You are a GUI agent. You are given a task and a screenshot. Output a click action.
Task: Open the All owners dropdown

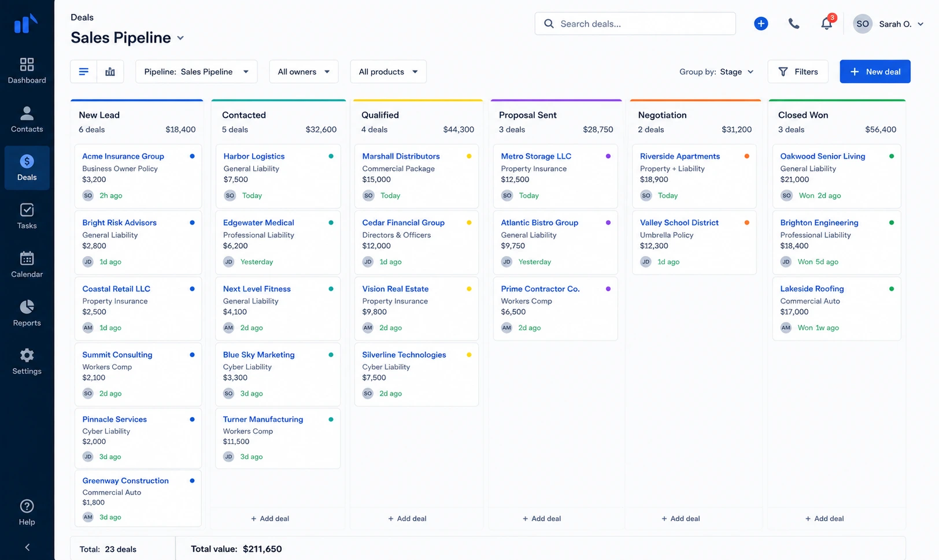click(304, 72)
